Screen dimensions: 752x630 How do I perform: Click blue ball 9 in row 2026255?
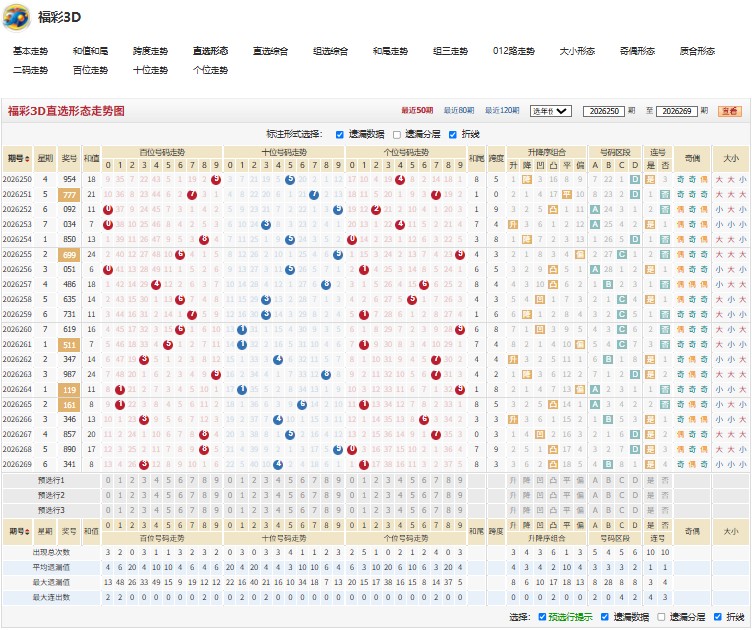pos(338,255)
